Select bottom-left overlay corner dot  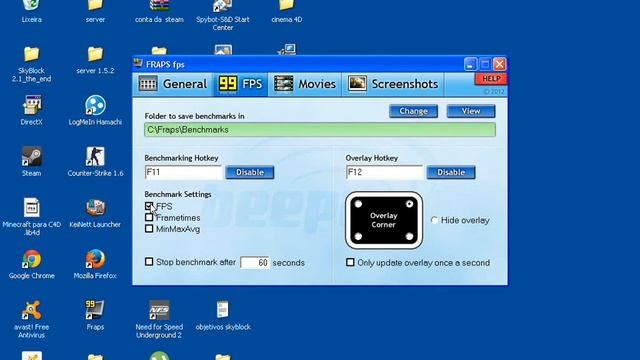click(x=358, y=236)
